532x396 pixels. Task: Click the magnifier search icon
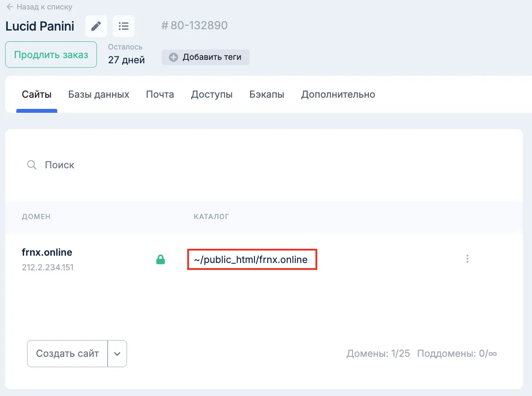click(32, 165)
